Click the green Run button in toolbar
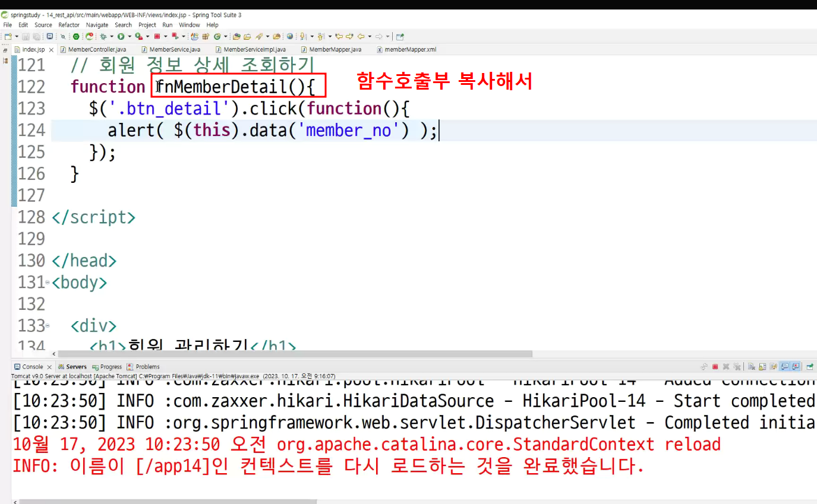This screenshot has width=817, height=504. click(x=121, y=36)
